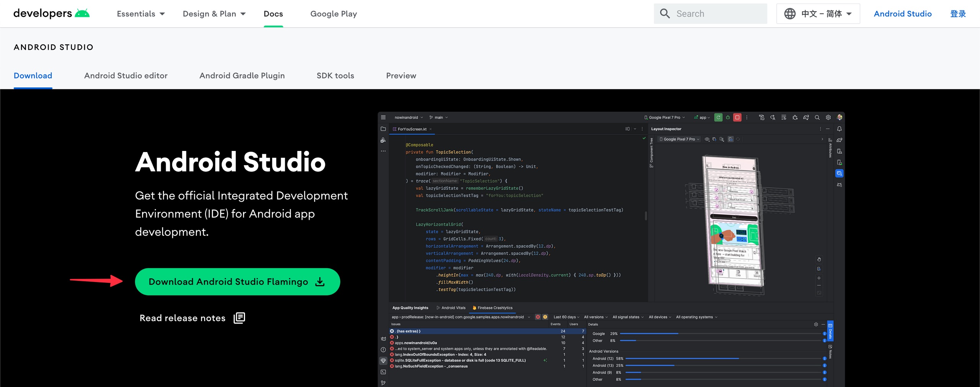Screen dimensions: 980x387
Task: Open the Google Play tab
Action: [x=333, y=14]
